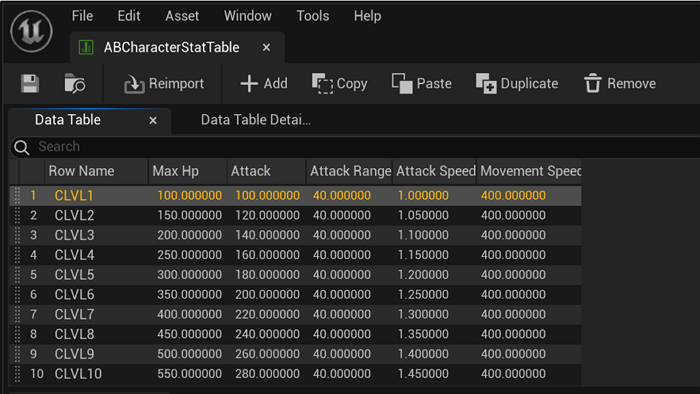Select the CLVL5 row
The image size is (700, 394).
point(295,275)
